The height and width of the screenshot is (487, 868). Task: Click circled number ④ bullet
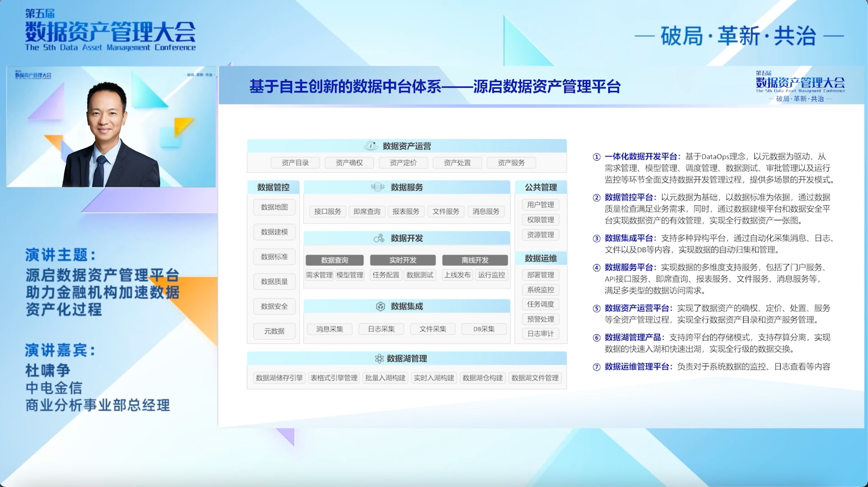click(x=596, y=268)
